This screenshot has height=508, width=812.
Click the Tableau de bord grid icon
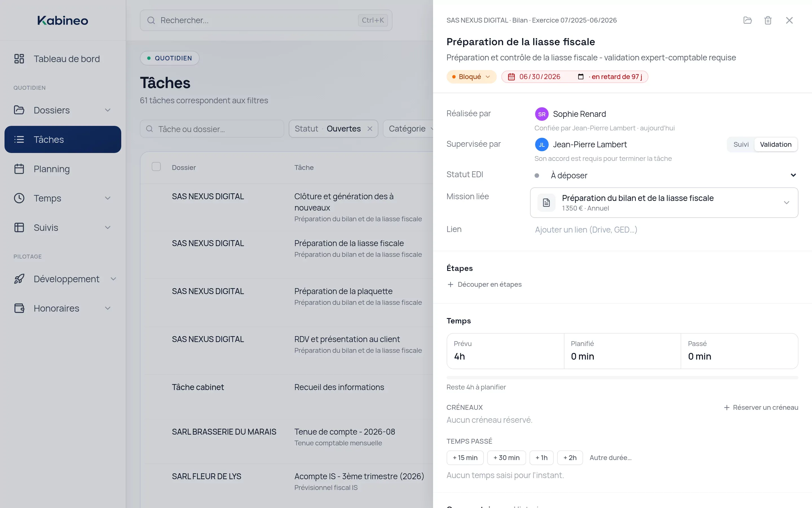pyautogui.click(x=19, y=59)
